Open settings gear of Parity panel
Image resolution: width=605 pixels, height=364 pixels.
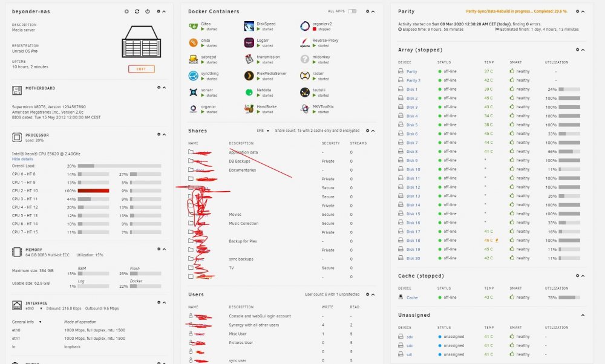tap(578, 11)
